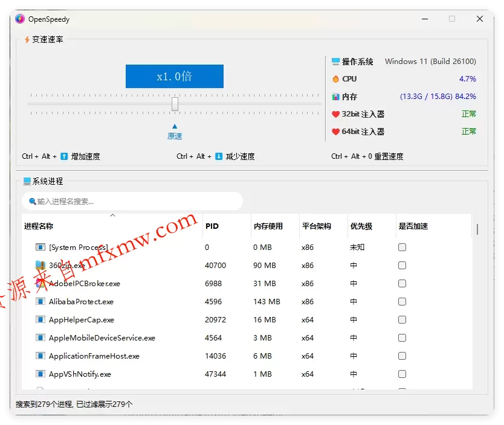Screen dimensions: 504x425
Task: Tick the checkbox for AppVShNotify.exe
Action: pyautogui.click(x=402, y=374)
